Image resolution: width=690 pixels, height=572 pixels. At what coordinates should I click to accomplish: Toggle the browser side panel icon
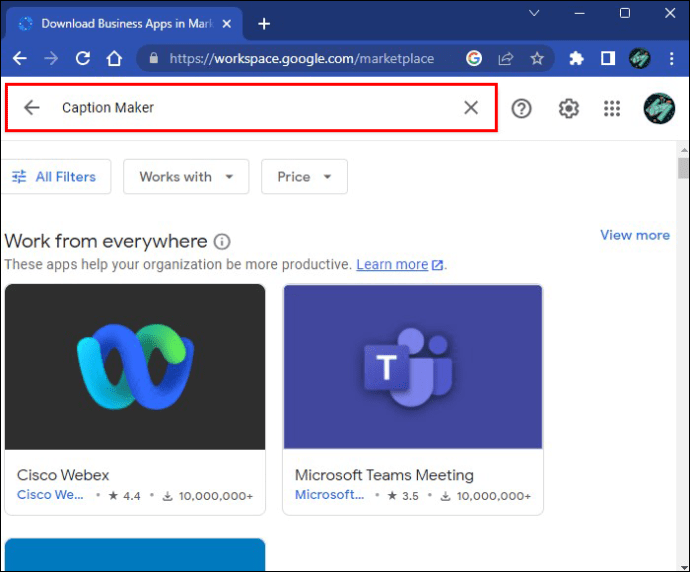pyautogui.click(x=608, y=58)
